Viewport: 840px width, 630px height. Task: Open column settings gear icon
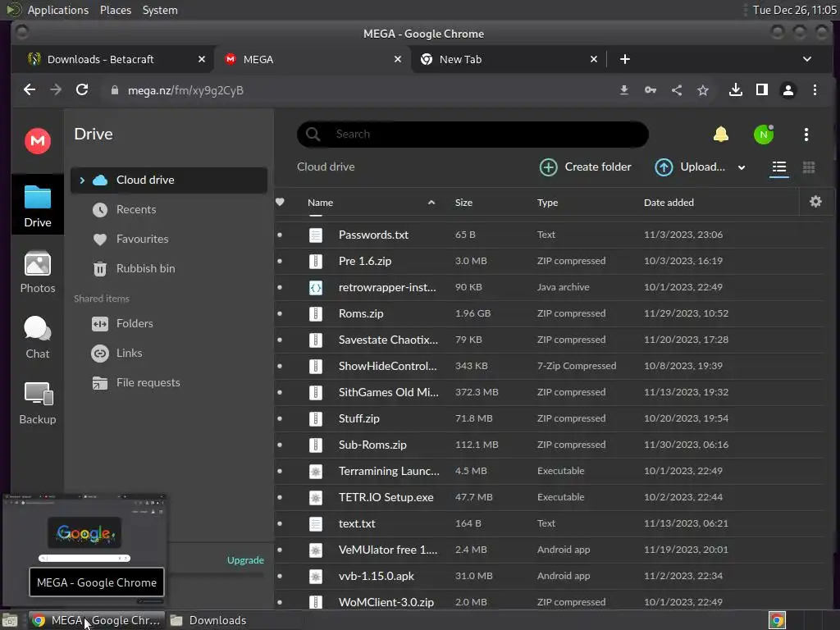(x=815, y=202)
